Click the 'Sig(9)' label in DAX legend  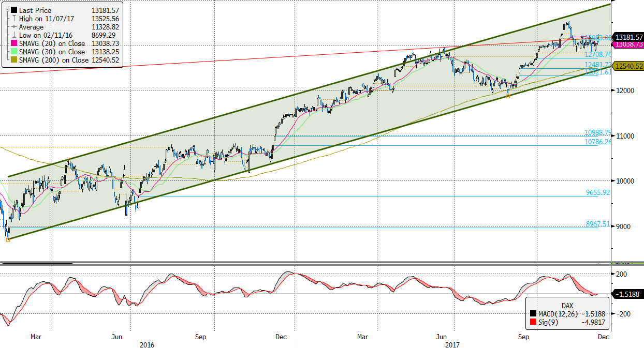coord(548,323)
